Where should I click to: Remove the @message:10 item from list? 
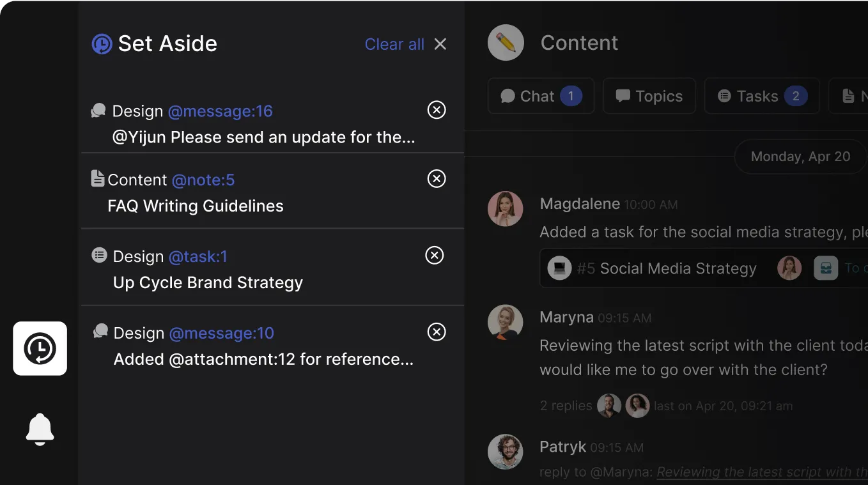pyautogui.click(x=437, y=332)
